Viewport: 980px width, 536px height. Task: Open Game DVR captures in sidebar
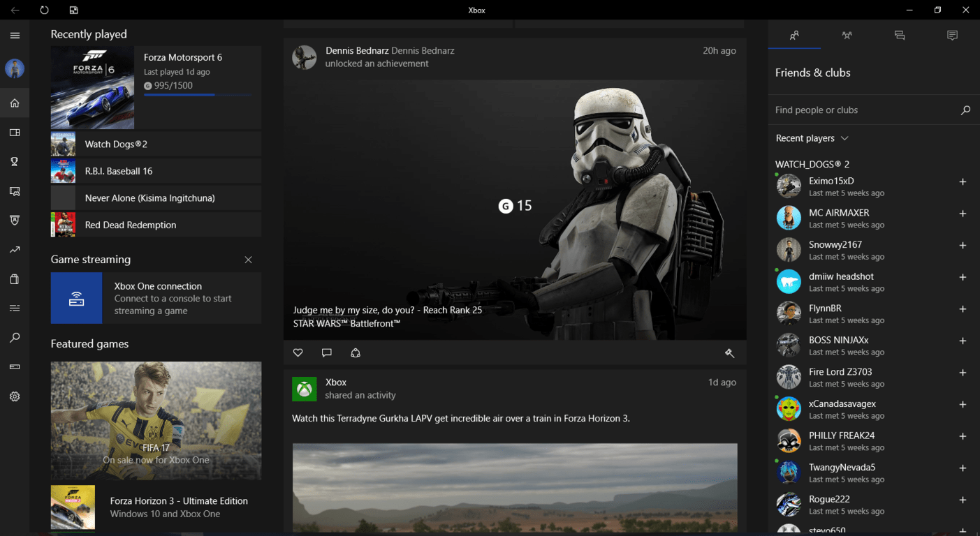[x=15, y=191]
